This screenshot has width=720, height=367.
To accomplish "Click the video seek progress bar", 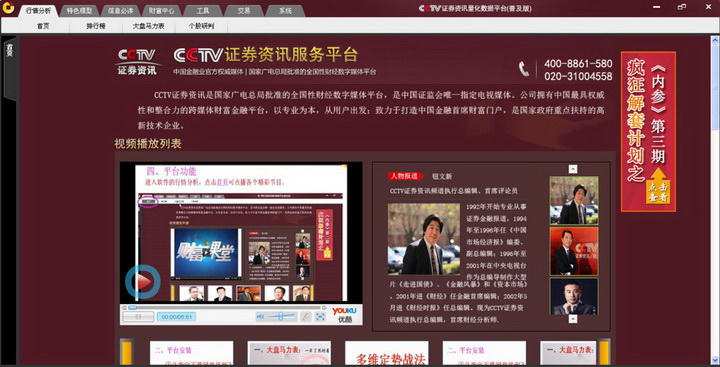I will (x=224, y=307).
